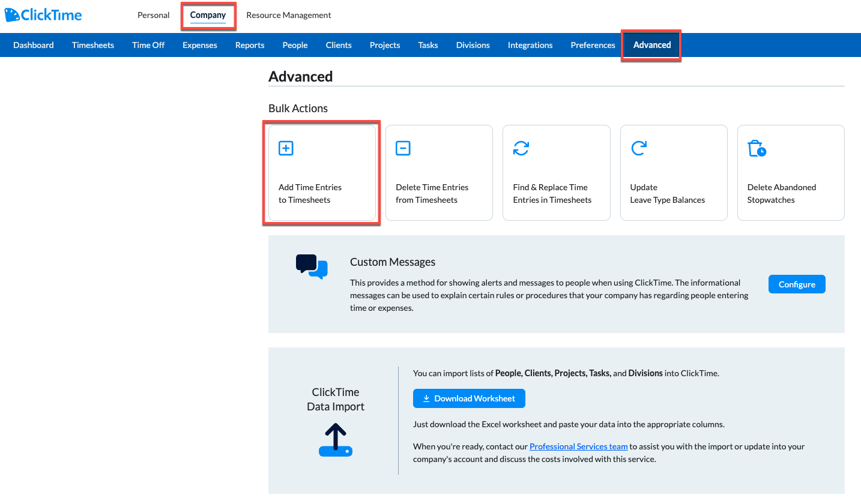Open the Preferences tab
The height and width of the screenshot is (504, 861).
click(593, 45)
